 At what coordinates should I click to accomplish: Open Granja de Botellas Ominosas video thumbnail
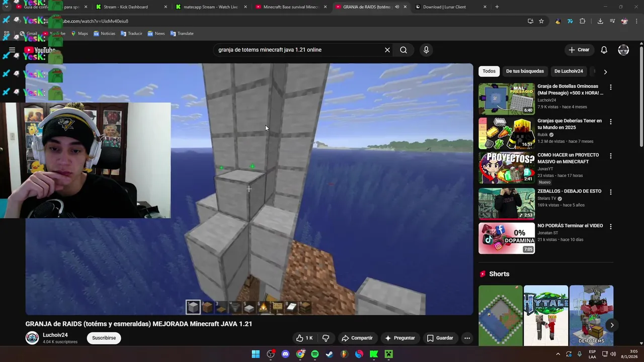coord(507,99)
